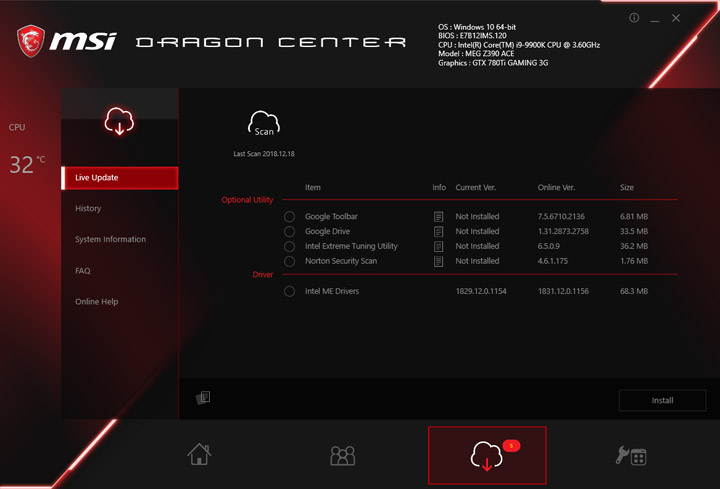Click the 36.2 MB size value
Viewport: 720px width, 489px height.
(634, 246)
